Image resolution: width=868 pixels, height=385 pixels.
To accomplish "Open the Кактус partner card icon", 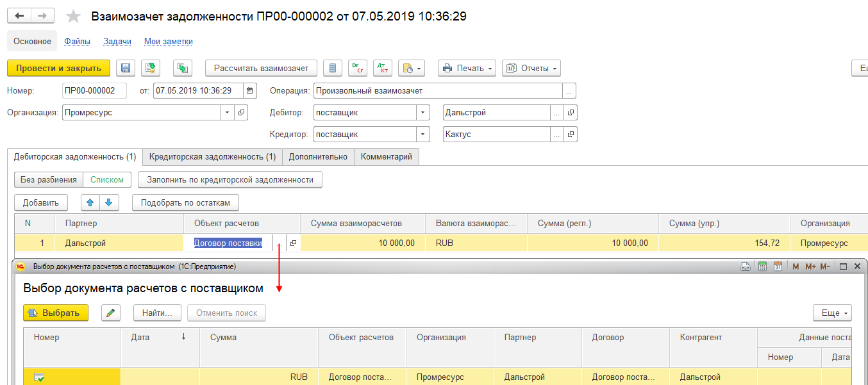I will tap(571, 135).
